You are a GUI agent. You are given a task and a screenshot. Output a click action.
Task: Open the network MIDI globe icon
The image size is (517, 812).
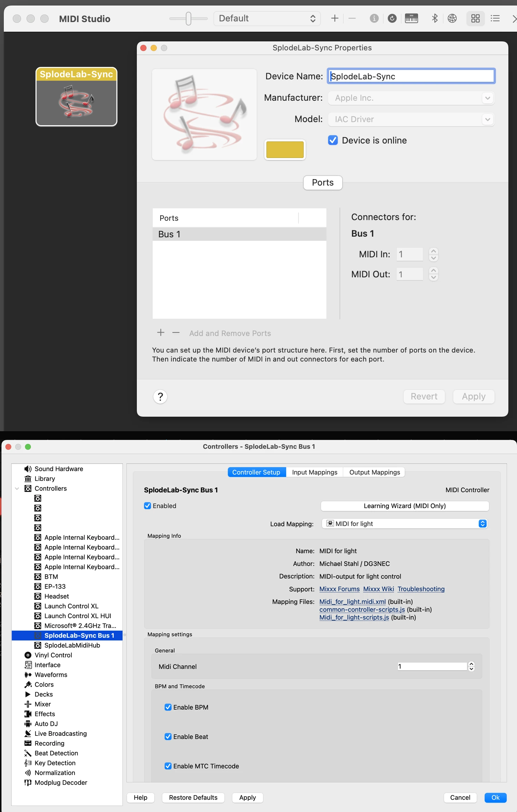pos(452,18)
